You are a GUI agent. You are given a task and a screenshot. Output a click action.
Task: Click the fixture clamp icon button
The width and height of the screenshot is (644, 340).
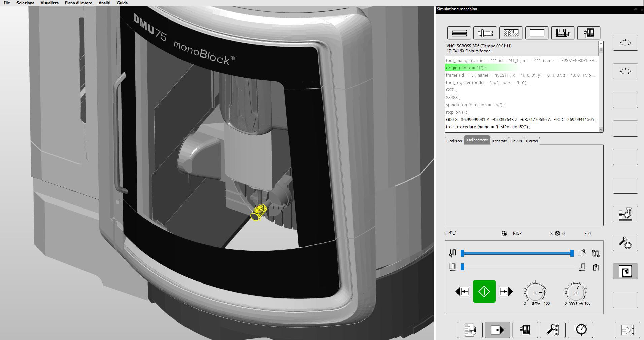click(x=563, y=33)
